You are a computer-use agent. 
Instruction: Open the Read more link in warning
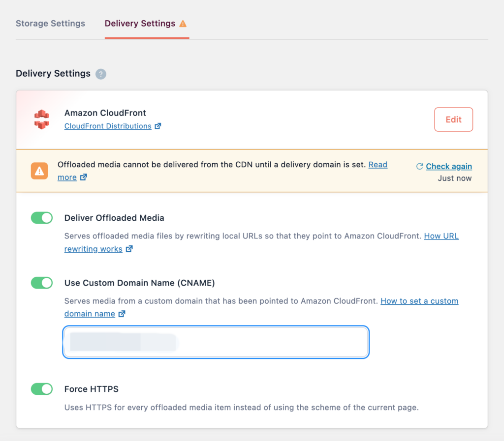(378, 165)
